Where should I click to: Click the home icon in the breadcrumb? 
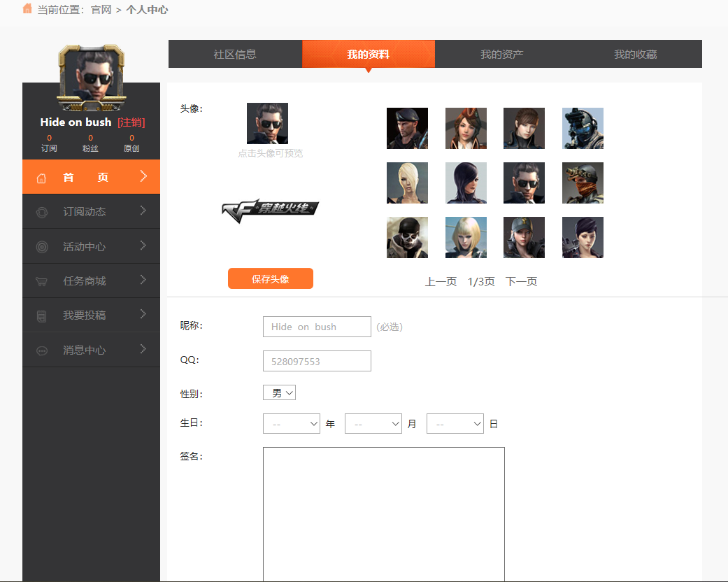[x=27, y=8]
